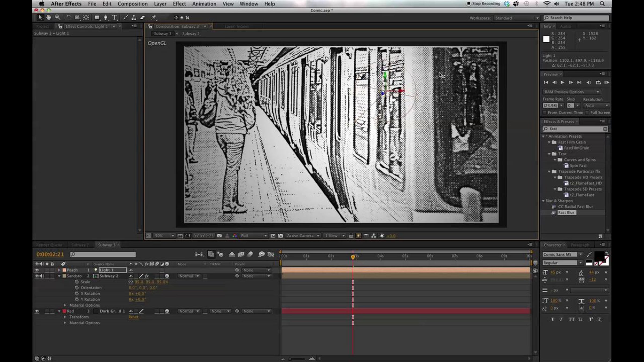Click the black fill color swatch
This screenshot has height=362, width=644.
(599, 255)
